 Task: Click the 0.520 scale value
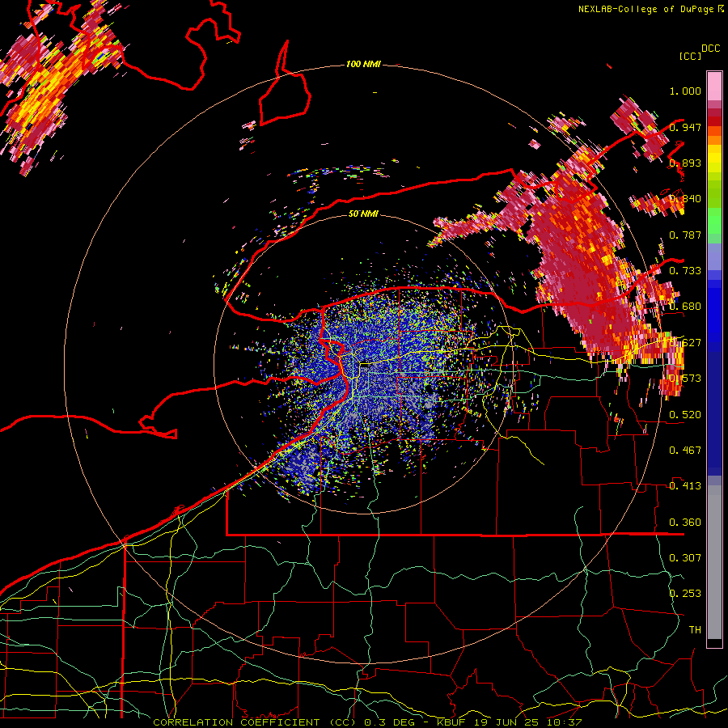pyautogui.click(x=685, y=415)
